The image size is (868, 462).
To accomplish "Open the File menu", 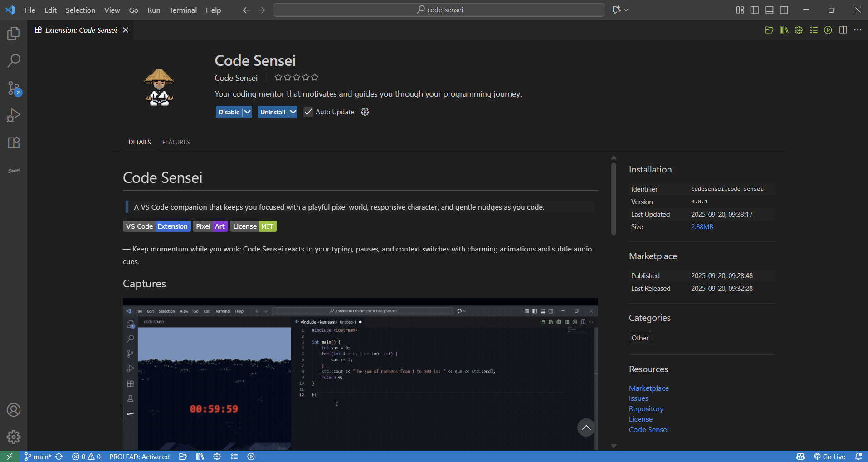I will coord(30,10).
